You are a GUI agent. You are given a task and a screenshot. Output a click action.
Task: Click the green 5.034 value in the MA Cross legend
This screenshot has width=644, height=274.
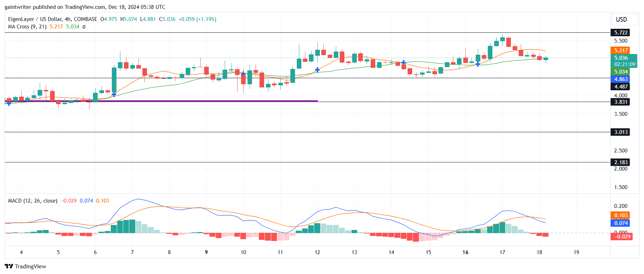point(73,27)
